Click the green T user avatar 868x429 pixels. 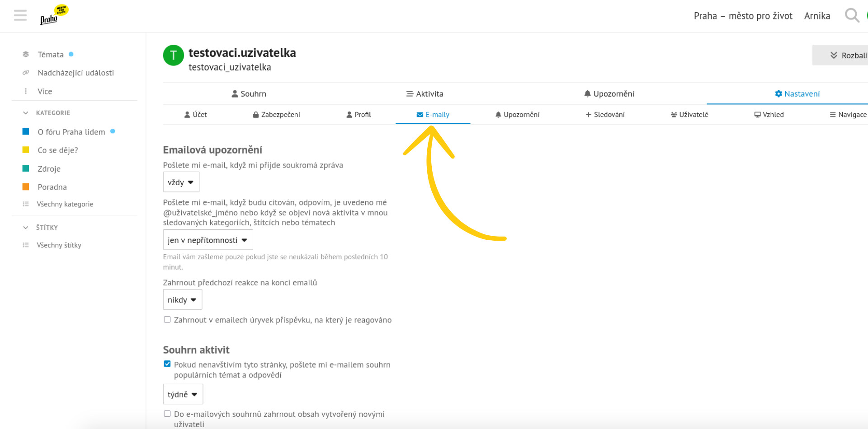point(173,56)
